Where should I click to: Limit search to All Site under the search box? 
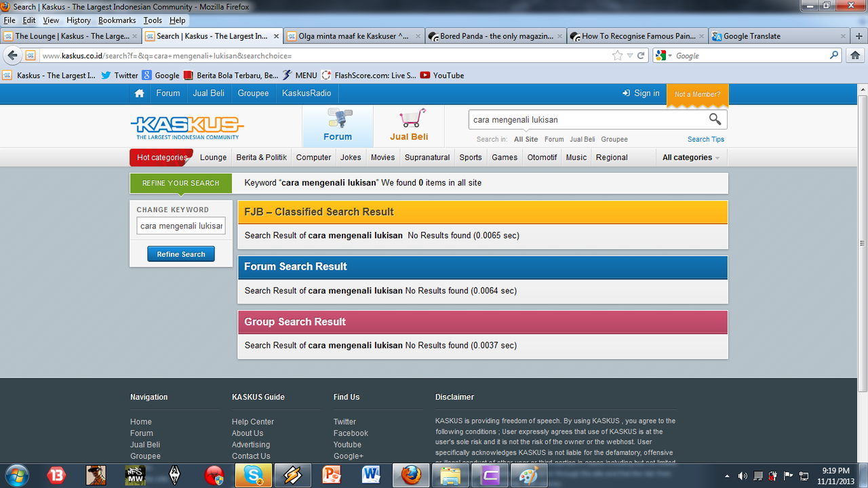point(526,139)
